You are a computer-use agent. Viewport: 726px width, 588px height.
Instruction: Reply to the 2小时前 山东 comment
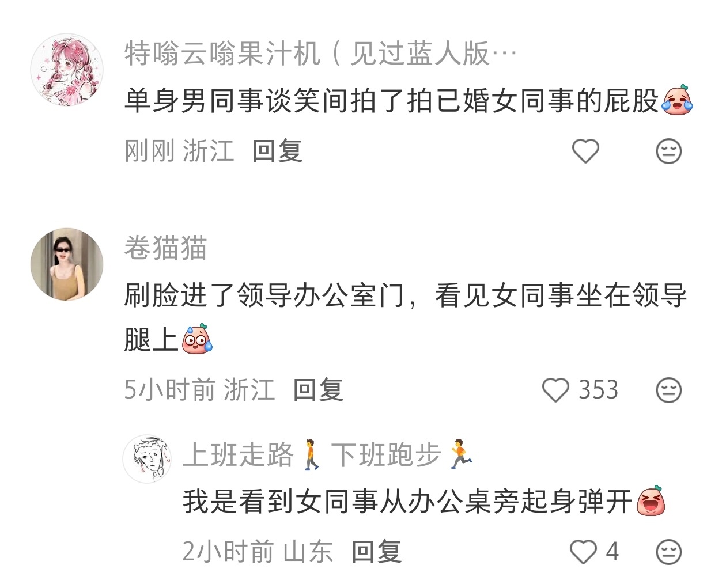pyautogui.click(x=376, y=552)
